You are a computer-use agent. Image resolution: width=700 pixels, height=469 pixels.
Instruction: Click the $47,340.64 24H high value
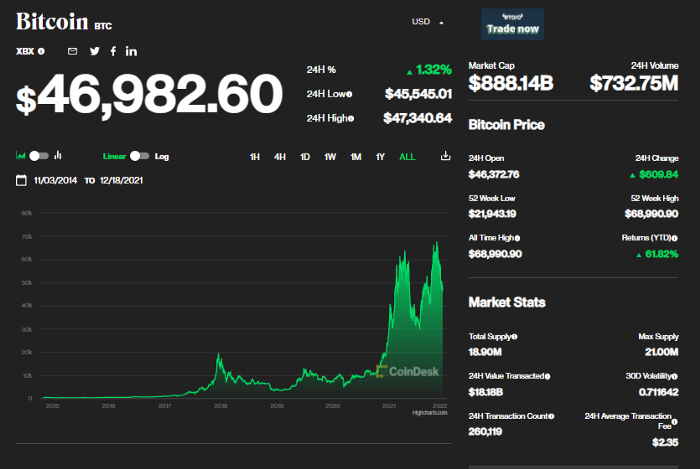tap(417, 118)
